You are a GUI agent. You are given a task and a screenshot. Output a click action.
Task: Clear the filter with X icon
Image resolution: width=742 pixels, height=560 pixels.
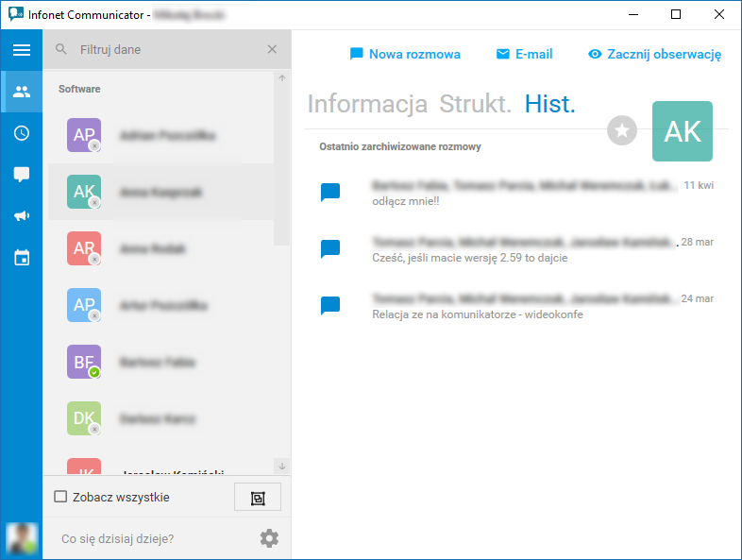[x=272, y=49]
